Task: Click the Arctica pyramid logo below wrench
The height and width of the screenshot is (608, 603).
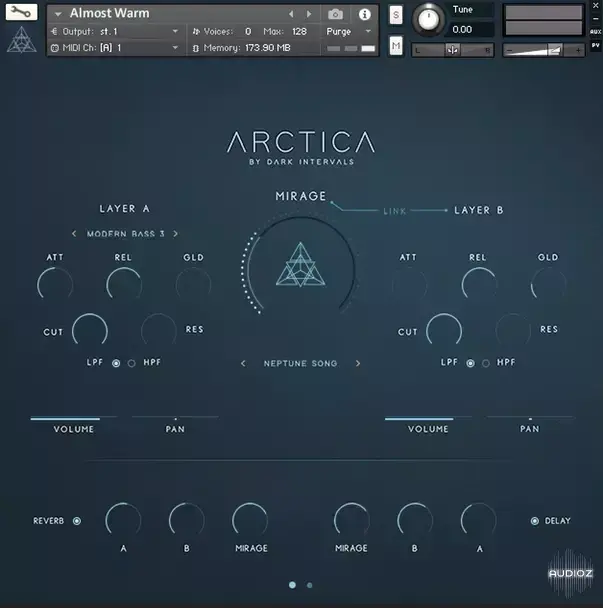Action: pyautogui.click(x=22, y=40)
